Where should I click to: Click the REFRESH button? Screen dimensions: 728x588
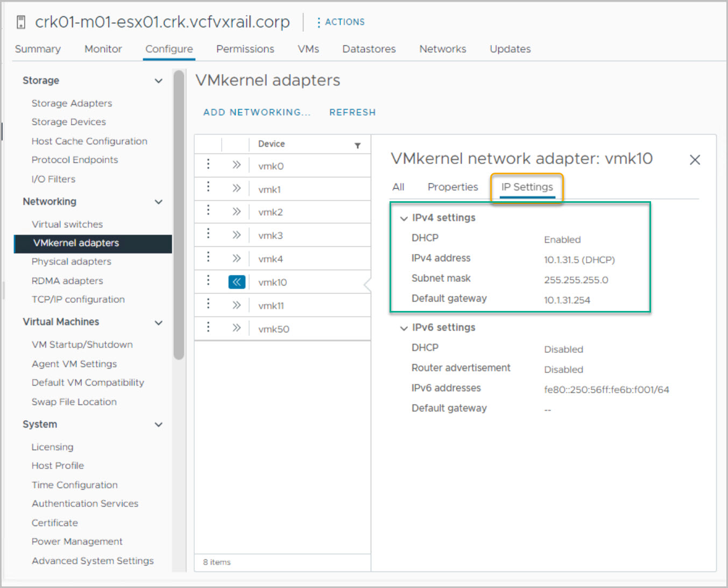[x=352, y=112]
